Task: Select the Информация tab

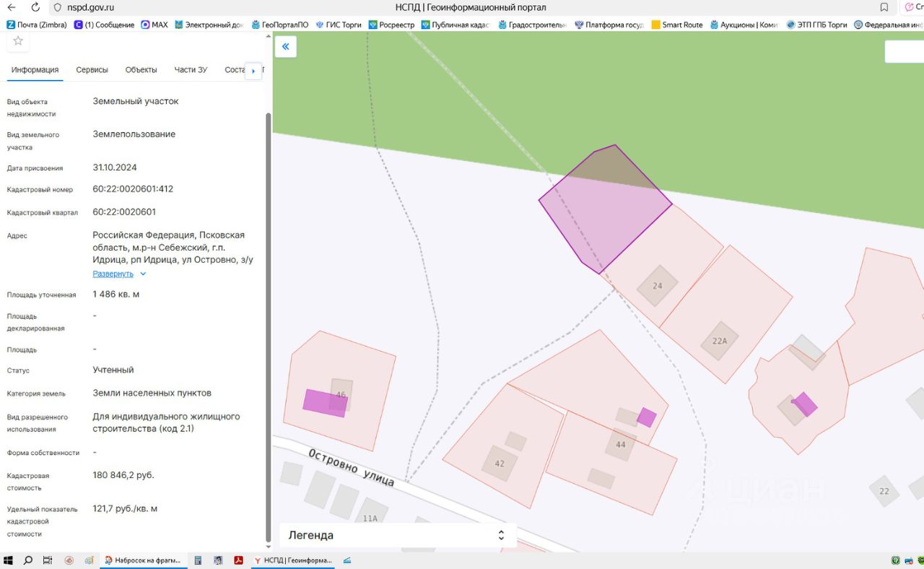Action: [35, 70]
